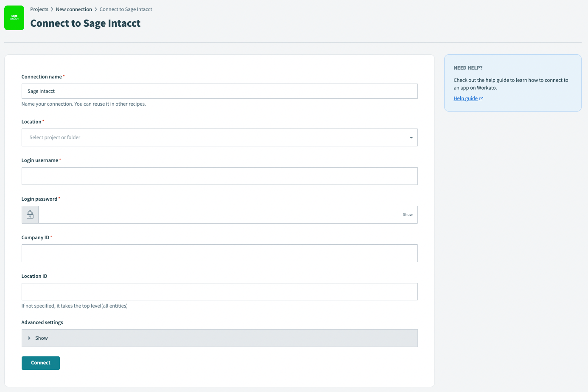The image size is (588, 392).
Task: Click the disclosure triangle in Advanced settings
Action: (x=29, y=338)
